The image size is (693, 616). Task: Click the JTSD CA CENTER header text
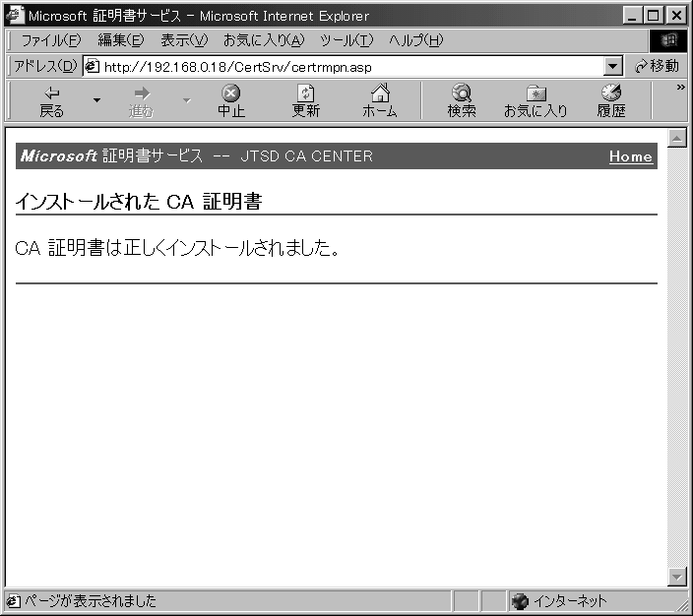coord(306,156)
